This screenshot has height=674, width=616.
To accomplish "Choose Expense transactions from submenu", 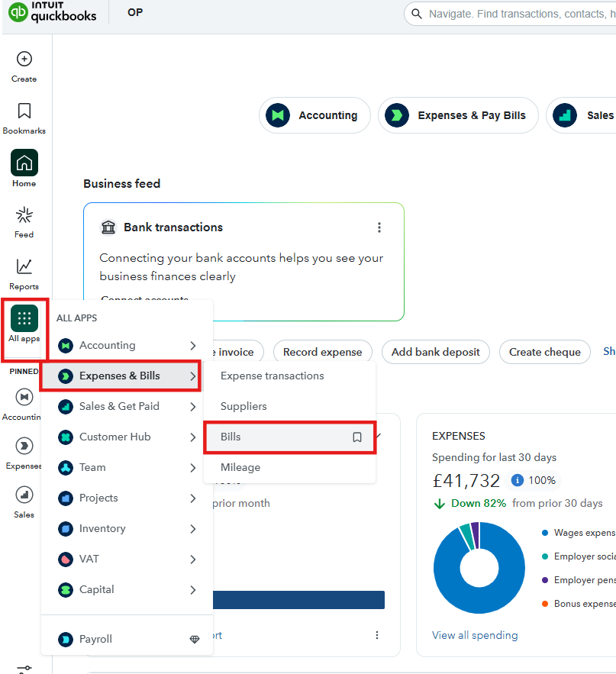I will (x=289, y=376).
